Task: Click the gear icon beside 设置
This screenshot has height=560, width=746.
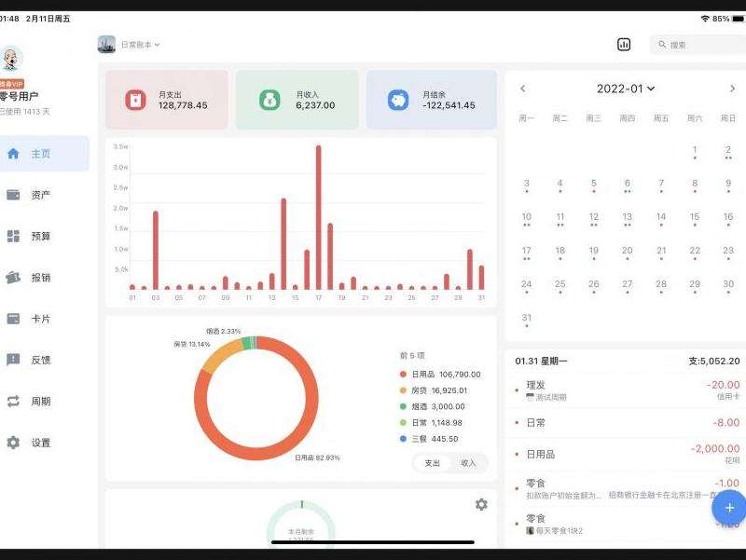Action: tap(13, 443)
